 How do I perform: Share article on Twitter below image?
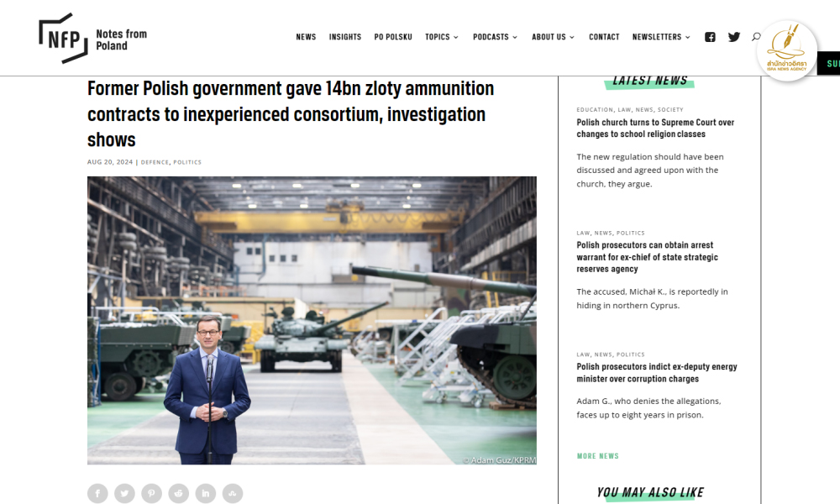click(124, 493)
